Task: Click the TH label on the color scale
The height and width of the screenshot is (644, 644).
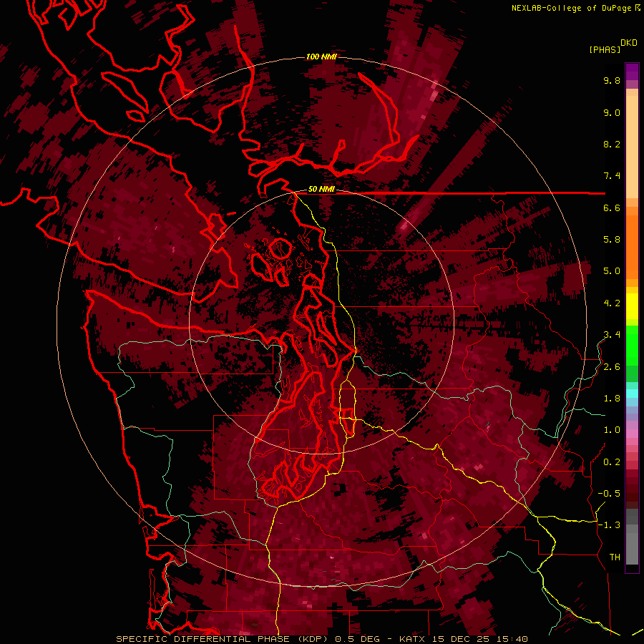Action: (615, 557)
